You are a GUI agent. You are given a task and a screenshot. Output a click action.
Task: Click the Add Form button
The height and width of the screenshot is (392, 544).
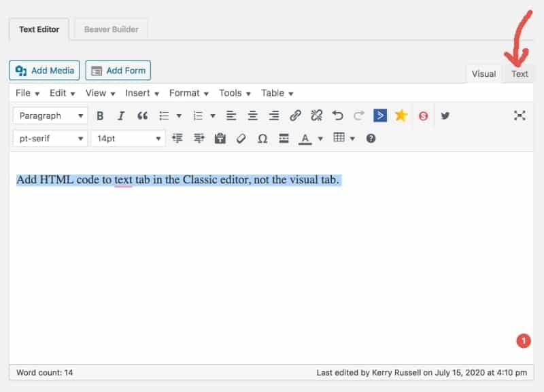coord(118,71)
